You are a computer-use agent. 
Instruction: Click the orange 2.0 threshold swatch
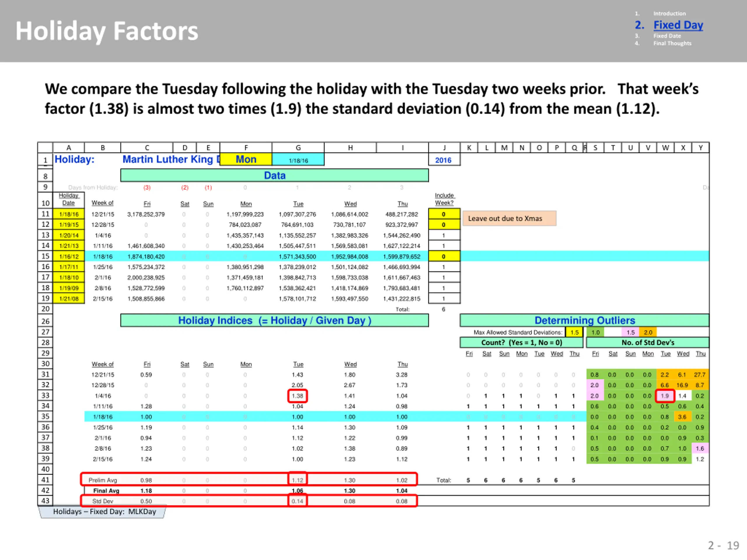click(648, 332)
